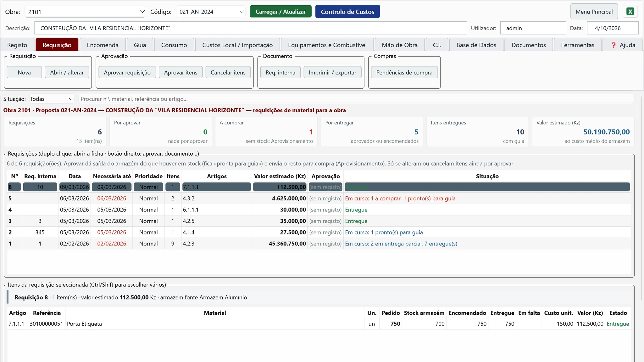The width and height of the screenshot is (644, 362).
Task: Open the Ferramentas tab
Action: point(578,45)
